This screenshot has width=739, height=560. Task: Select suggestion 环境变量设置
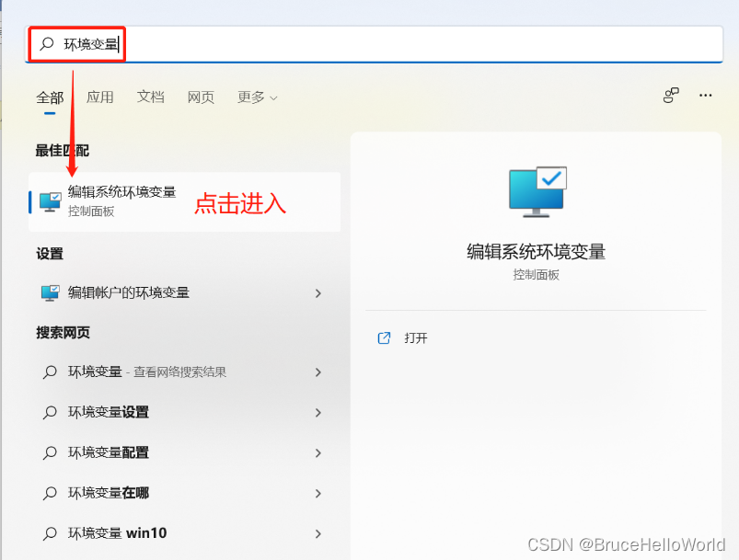click(x=184, y=413)
